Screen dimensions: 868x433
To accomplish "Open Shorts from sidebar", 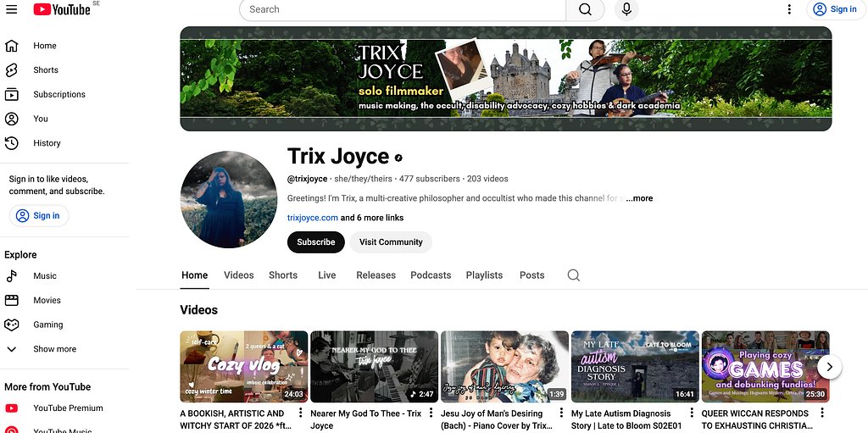I will tap(46, 70).
